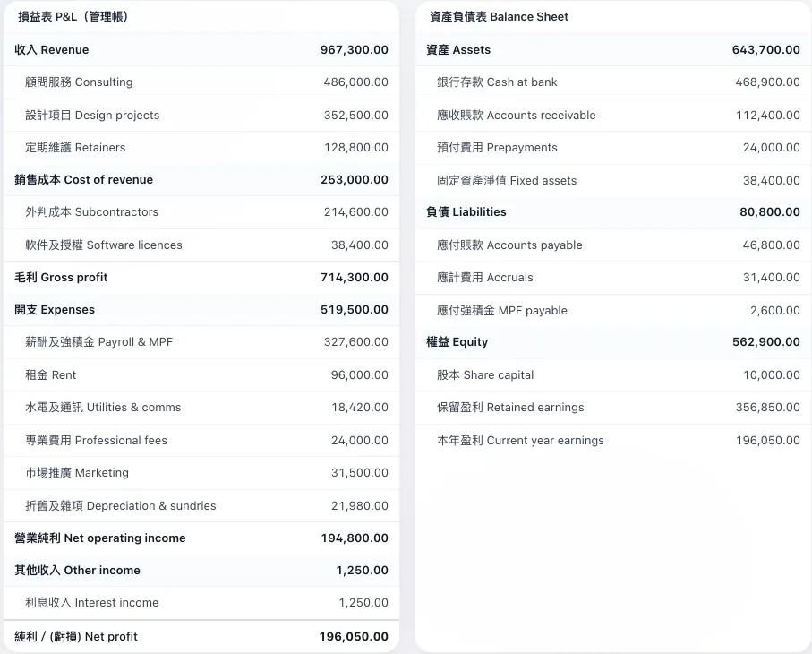Select 專業費用 Professional fees row
The image size is (812, 654).
tap(201, 440)
